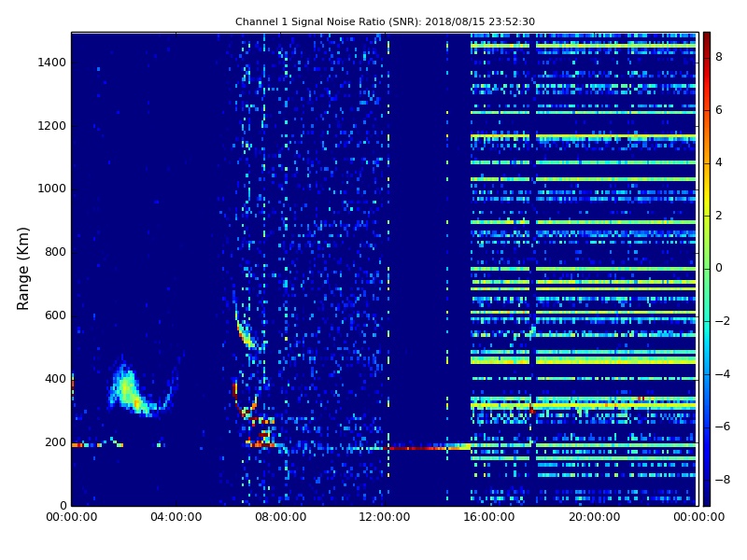Click the 0 range tick label on the y-axis
Viewport: 747px width, 560px height.
coord(63,505)
